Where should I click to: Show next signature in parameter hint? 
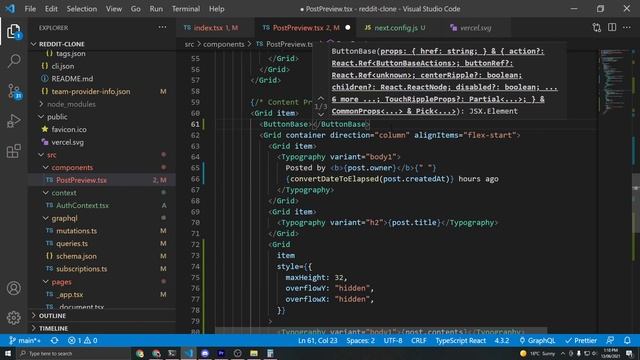tap(321, 115)
